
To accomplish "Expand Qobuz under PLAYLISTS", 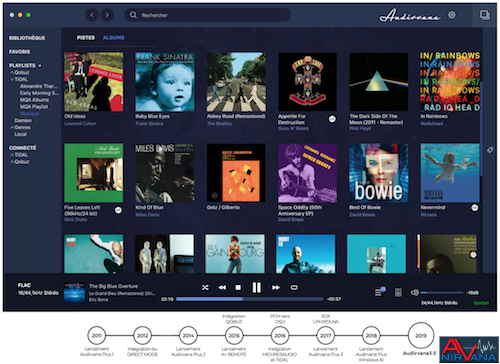I will coord(12,72).
